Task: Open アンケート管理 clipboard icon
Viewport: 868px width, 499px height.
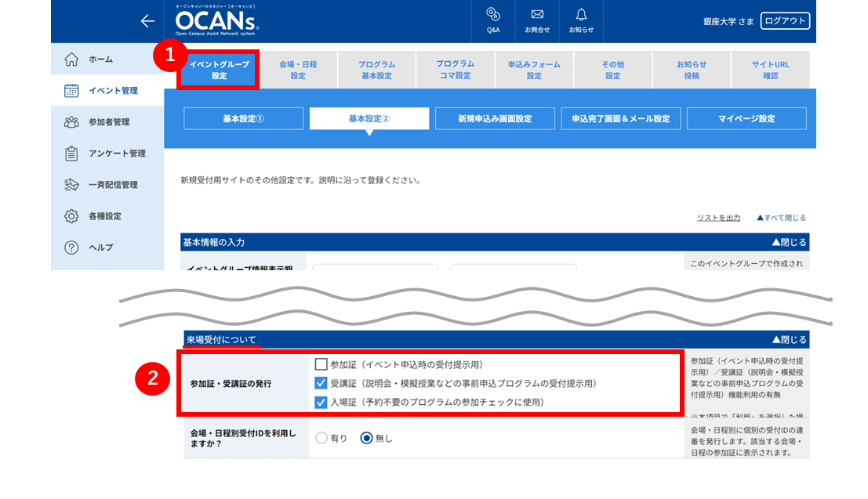Action: pyautogui.click(x=71, y=154)
